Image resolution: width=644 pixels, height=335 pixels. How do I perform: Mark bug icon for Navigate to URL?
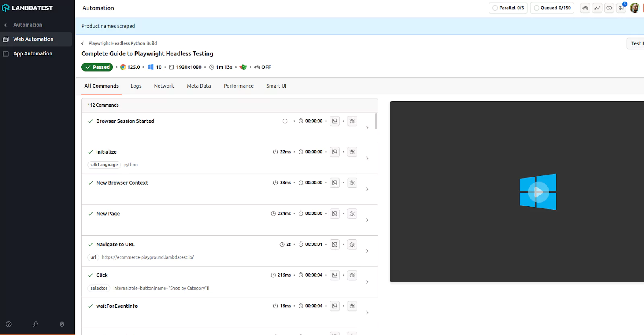pos(352,245)
